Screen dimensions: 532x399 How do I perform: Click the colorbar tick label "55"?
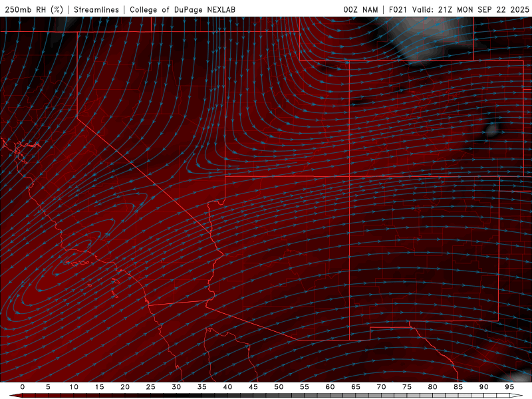coord(305,387)
